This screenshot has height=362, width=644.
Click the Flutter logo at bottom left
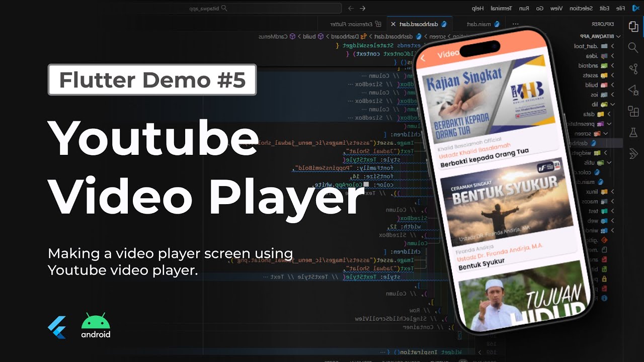pos(57,327)
